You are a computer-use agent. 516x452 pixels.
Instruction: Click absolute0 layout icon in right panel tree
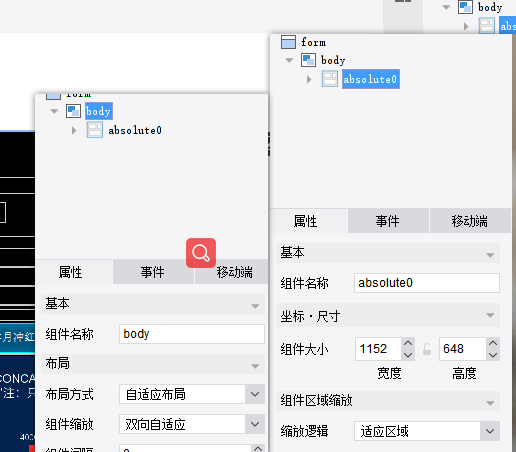point(330,79)
